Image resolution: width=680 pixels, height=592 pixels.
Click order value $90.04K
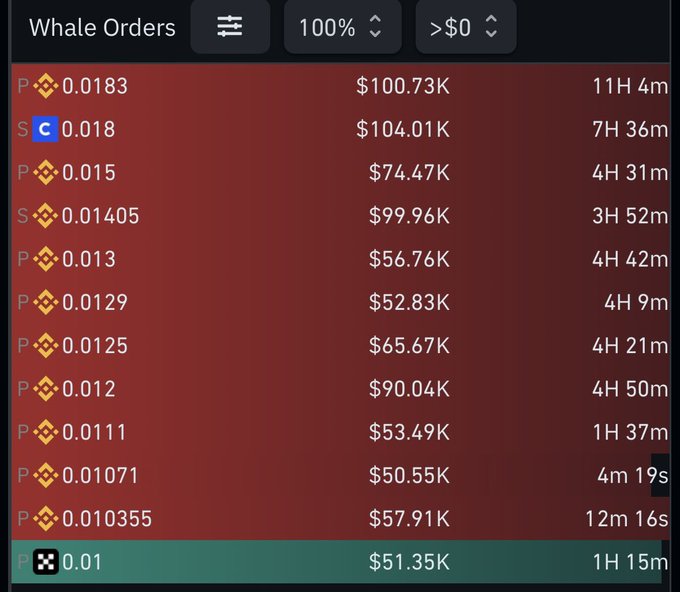click(x=409, y=389)
